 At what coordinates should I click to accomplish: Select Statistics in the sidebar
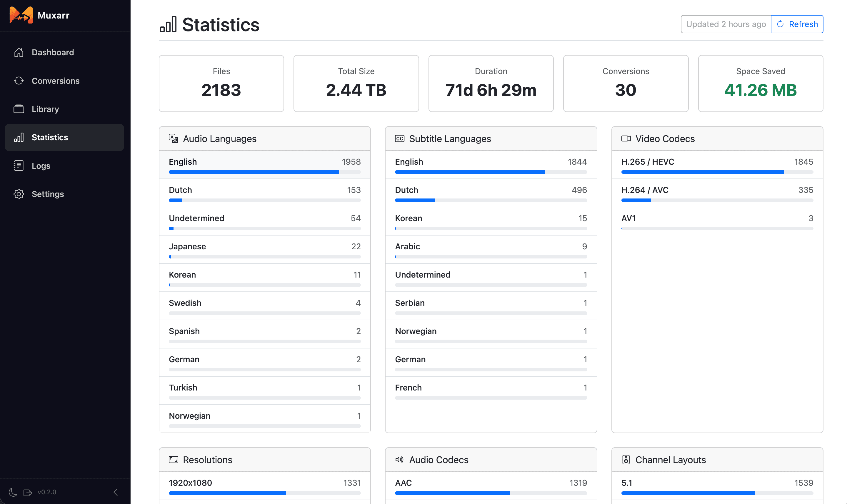64,137
